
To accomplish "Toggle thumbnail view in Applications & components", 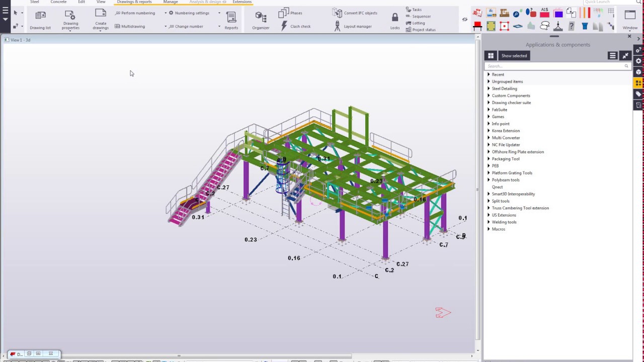I will pyautogui.click(x=491, y=56).
